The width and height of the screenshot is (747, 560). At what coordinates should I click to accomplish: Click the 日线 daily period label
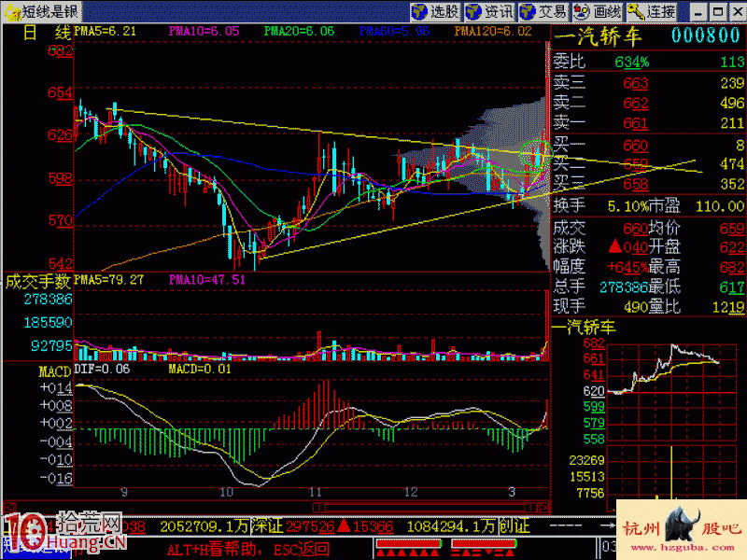click(x=47, y=33)
